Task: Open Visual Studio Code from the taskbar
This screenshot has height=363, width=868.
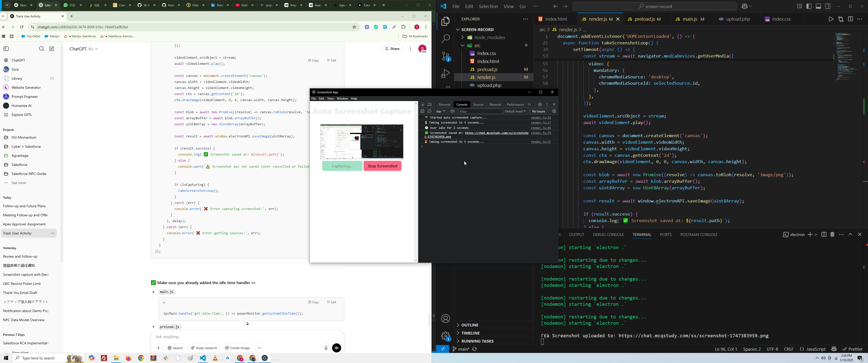Action: click(203, 358)
